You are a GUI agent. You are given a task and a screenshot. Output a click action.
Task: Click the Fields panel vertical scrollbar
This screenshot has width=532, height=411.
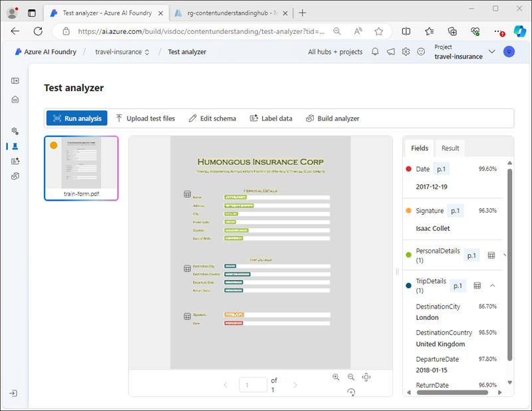(509, 265)
